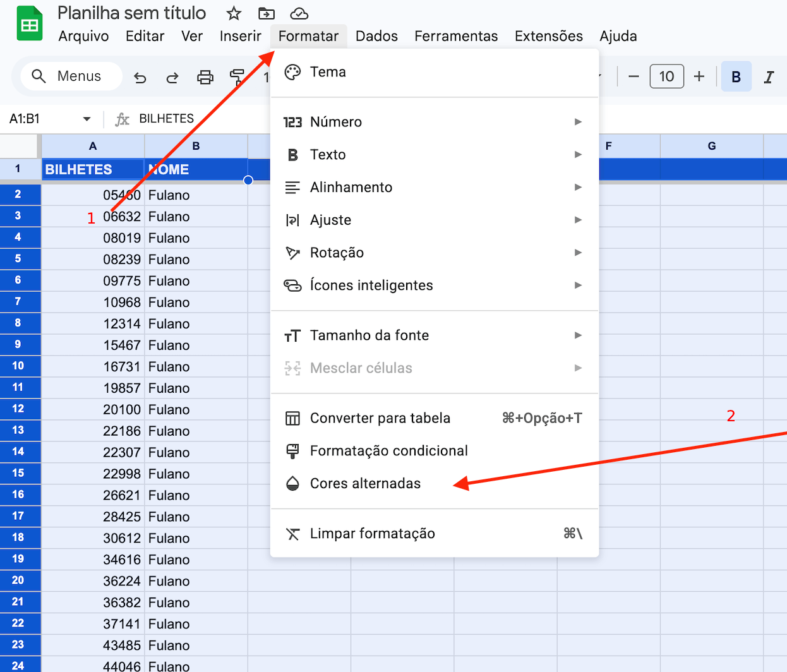The image size is (787, 672).
Task: Click the redo arrow icon
Action: click(x=172, y=77)
